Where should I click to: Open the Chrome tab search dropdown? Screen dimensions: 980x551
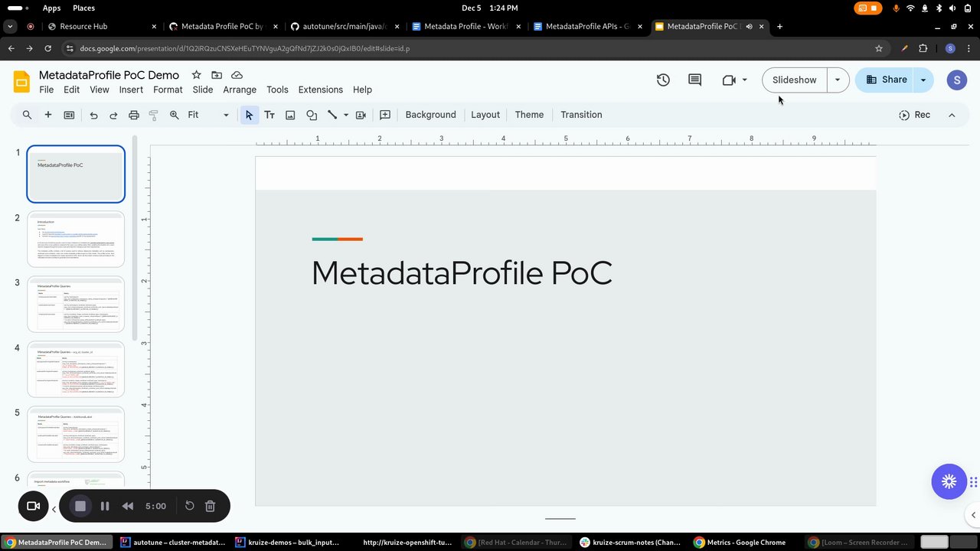pyautogui.click(x=10, y=26)
